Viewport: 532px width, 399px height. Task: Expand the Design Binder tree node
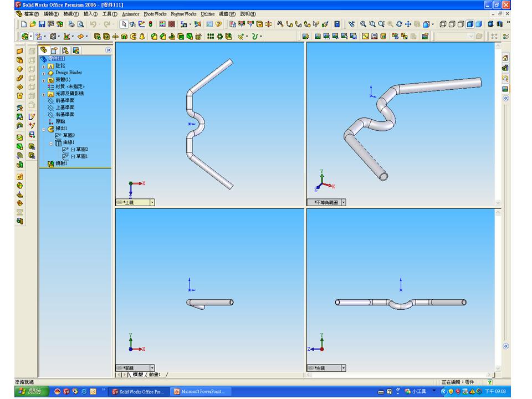click(x=44, y=73)
